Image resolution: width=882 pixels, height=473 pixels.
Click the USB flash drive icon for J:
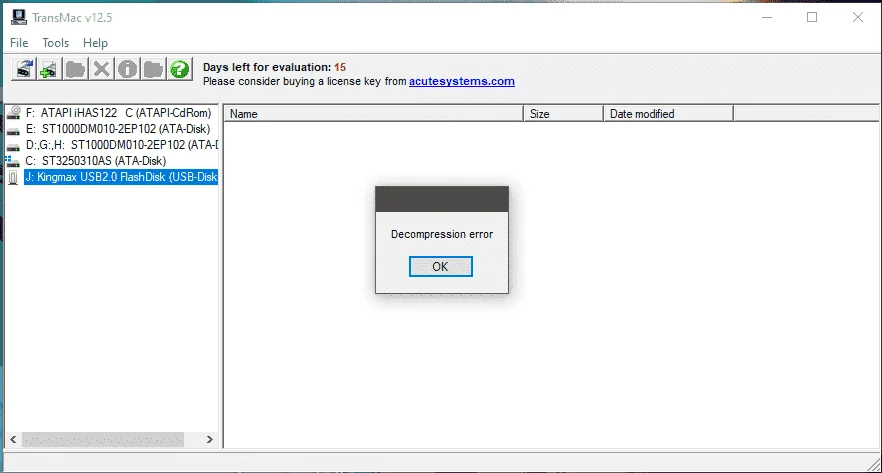[x=14, y=178]
